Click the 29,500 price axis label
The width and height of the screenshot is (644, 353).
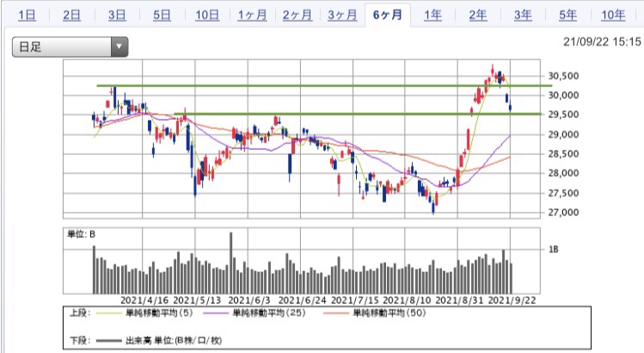click(x=563, y=115)
